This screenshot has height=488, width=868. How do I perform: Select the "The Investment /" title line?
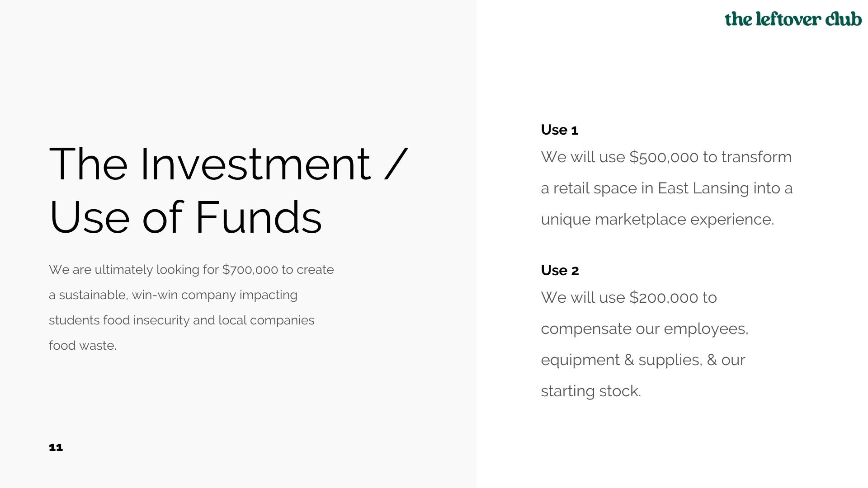tap(228, 164)
